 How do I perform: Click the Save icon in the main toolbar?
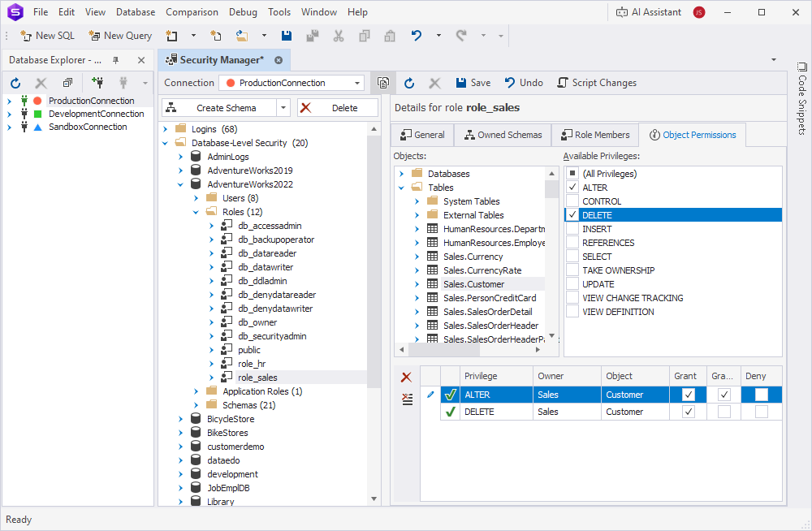click(x=286, y=36)
